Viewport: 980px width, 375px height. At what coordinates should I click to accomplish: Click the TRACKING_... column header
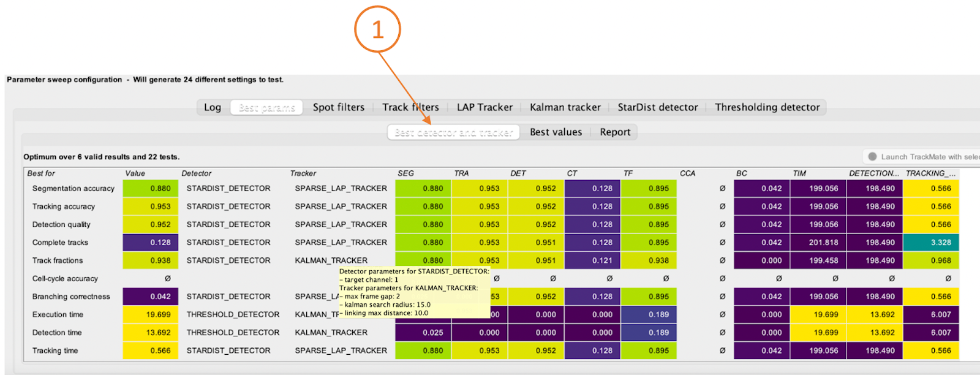point(930,173)
